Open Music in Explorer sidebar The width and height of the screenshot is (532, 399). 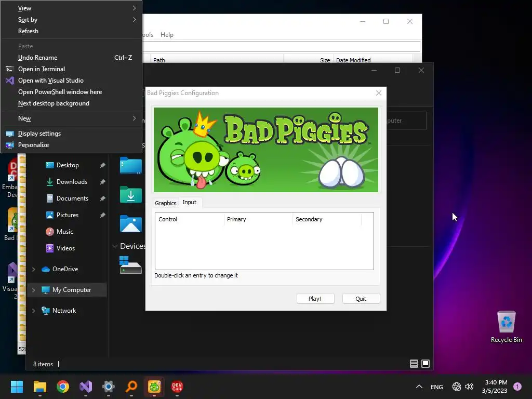(x=64, y=232)
